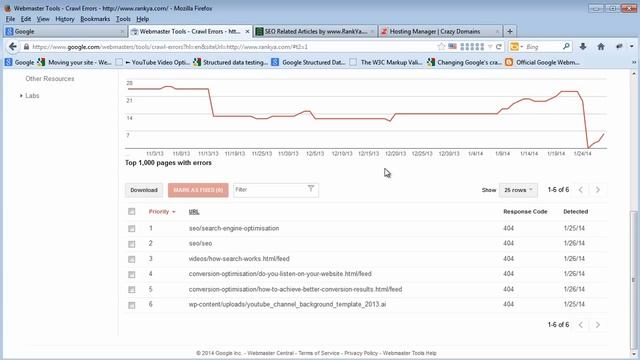This screenshot has height=360, width=640.
Task: Open the Google bookmark in bookmarks bar
Action: click(20, 62)
